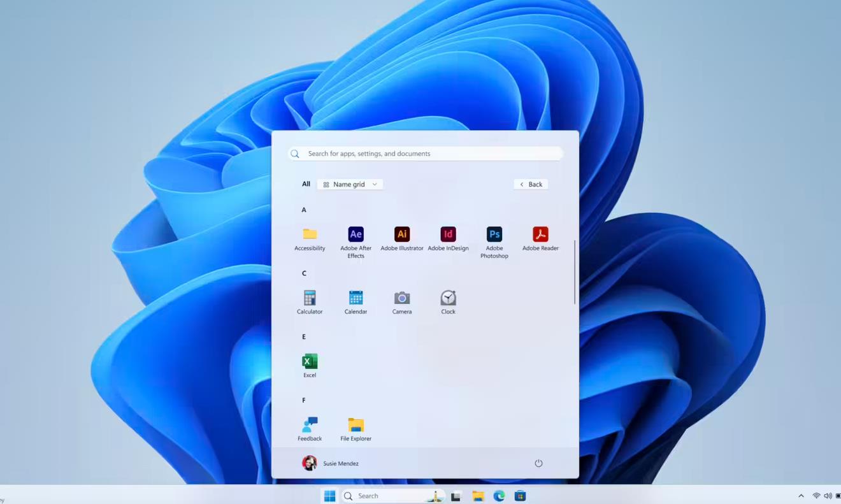Launch Excel
This screenshot has height=504, width=841.
coord(310,366)
